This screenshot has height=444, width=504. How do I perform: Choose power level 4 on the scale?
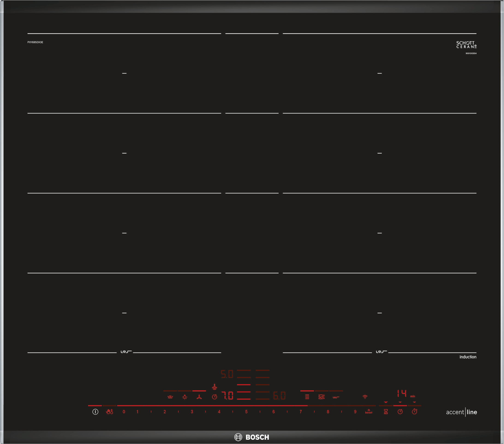click(219, 412)
